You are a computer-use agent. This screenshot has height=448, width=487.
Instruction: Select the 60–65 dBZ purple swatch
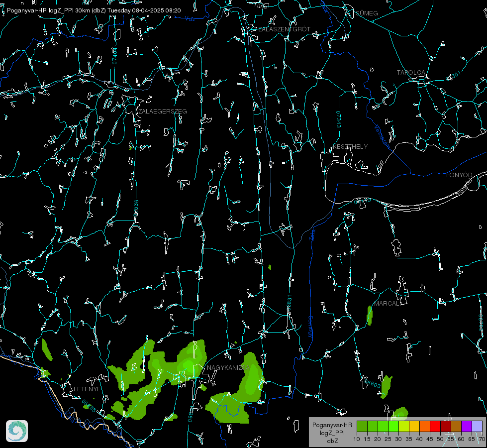[467, 426]
